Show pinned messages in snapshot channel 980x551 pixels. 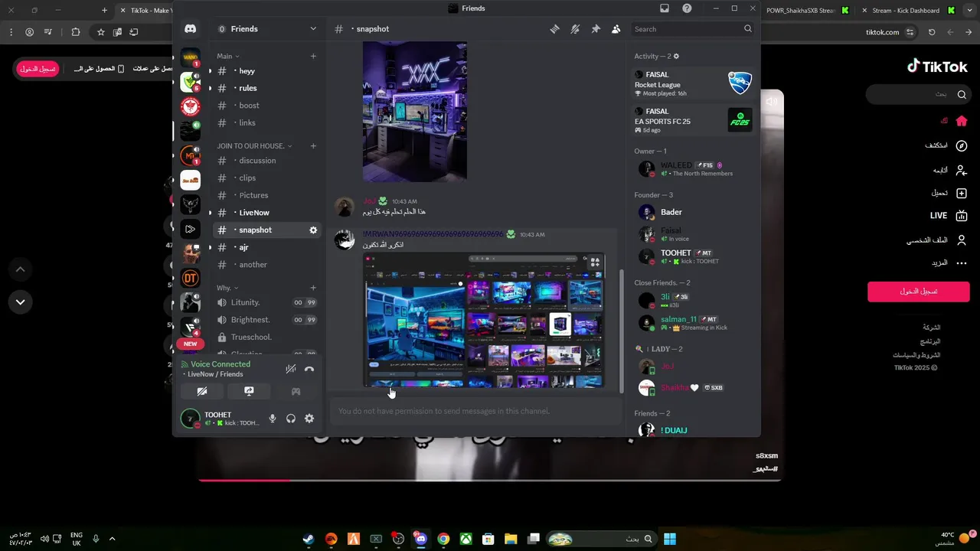point(596,29)
